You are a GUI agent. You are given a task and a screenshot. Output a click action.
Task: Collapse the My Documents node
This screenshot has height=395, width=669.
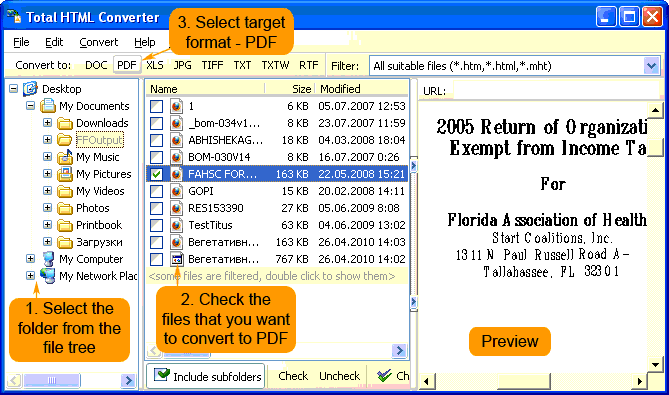tap(30, 105)
